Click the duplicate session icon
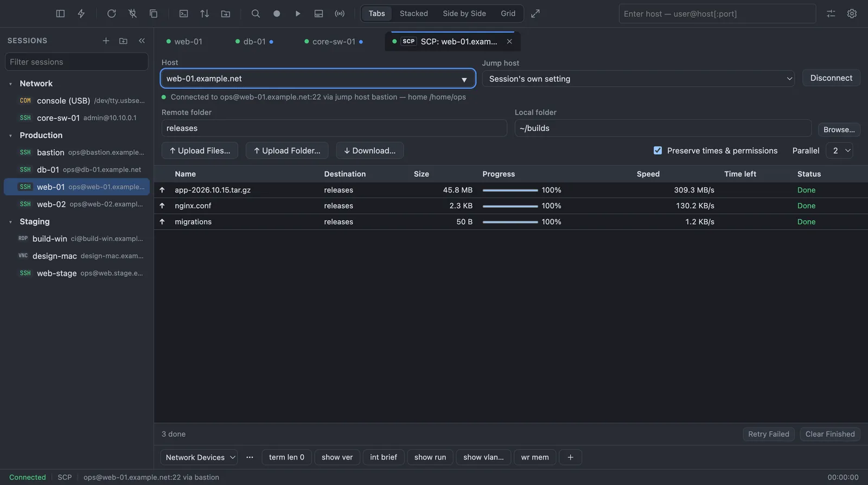The width and height of the screenshot is (868, 485). coord(154,14)
